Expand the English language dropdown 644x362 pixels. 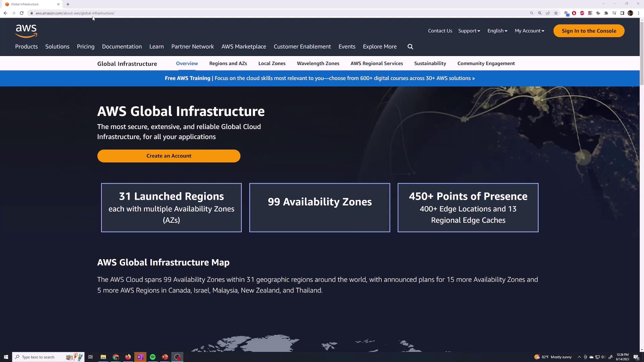[x=497, y=31]
